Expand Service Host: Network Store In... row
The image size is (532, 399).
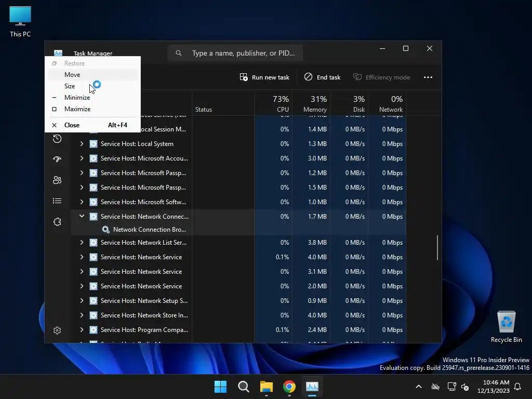(x=82, y=315)
